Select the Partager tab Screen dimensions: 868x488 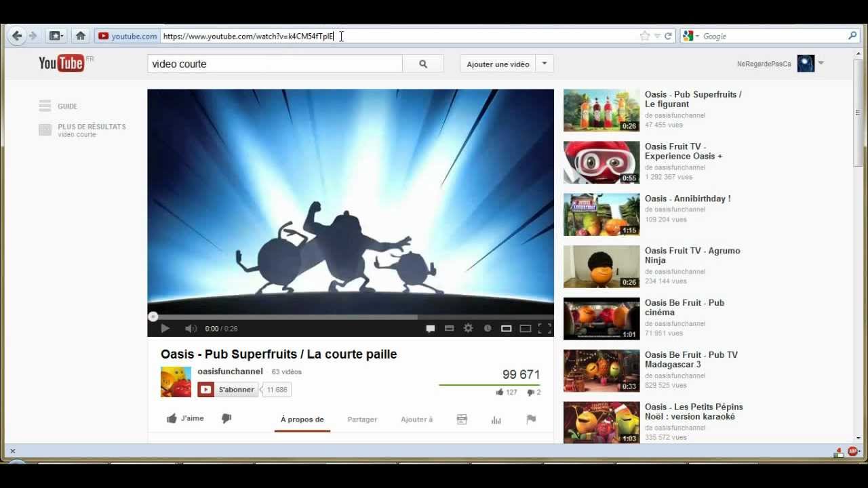pos(362,420)
